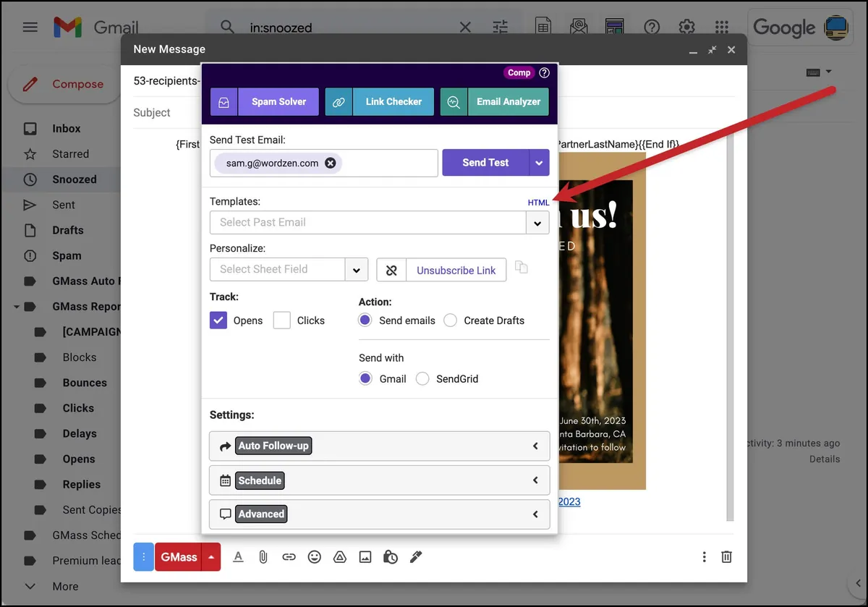Open the Starred folder

(x=70, y=154)
